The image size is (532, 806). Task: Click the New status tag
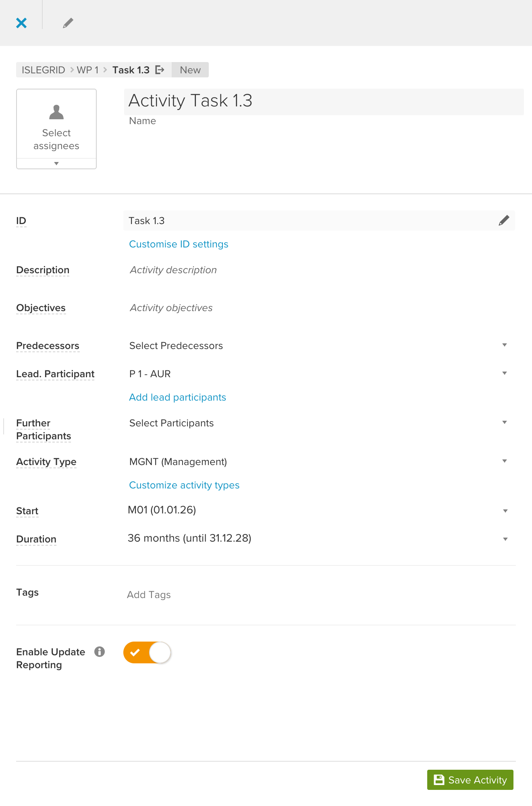click(x=190, y=70)
